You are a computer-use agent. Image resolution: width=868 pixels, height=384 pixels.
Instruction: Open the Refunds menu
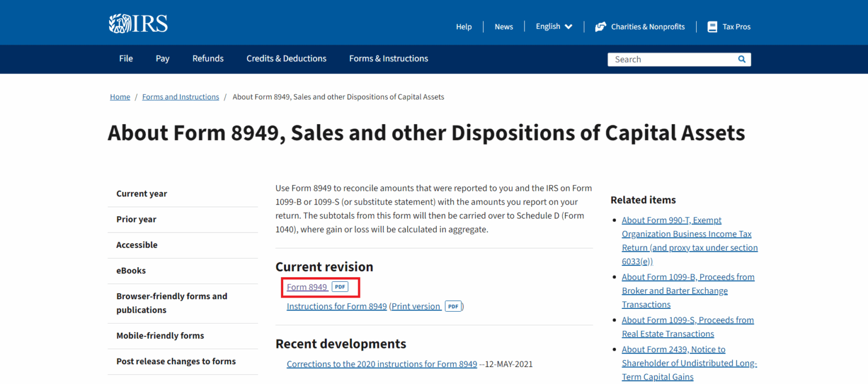click(208, 59)
